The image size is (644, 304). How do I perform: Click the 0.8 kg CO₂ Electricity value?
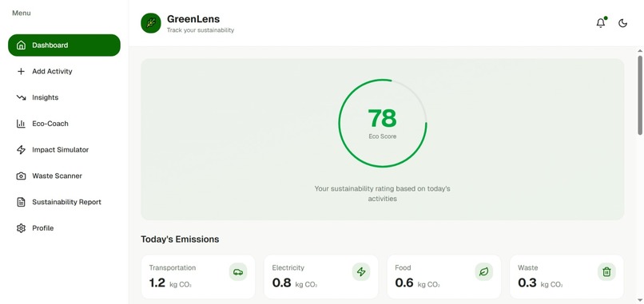[x=295, y=283]
